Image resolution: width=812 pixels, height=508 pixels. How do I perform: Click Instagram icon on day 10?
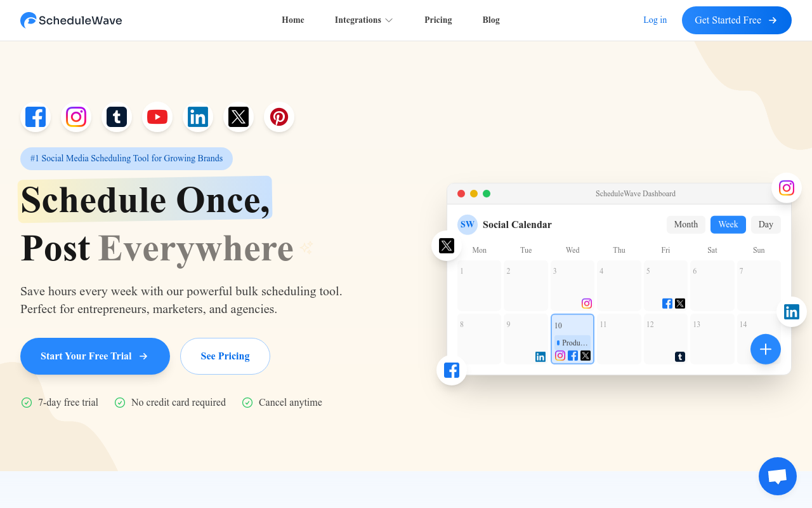[x=560, y=356]
